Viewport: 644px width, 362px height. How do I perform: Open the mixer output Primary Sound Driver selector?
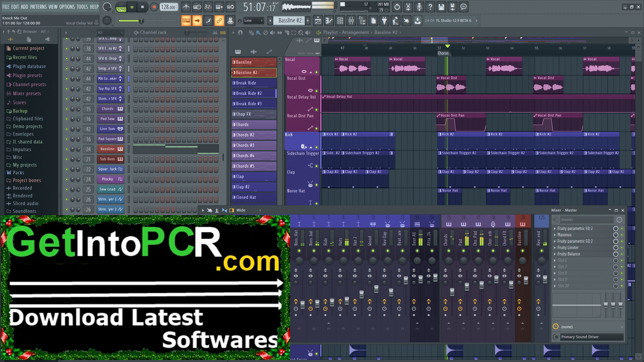pos(592,337)
